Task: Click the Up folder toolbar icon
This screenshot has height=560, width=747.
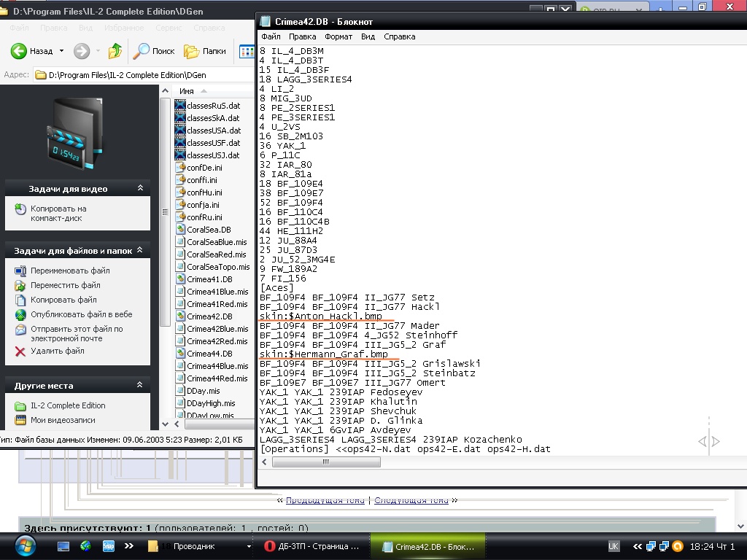Action: (x=115, y=51)
